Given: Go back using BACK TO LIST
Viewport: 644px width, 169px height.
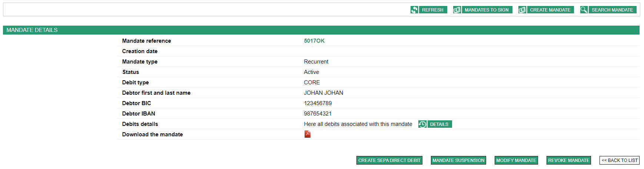Looking at the screenshot, I should click(619, 160).
